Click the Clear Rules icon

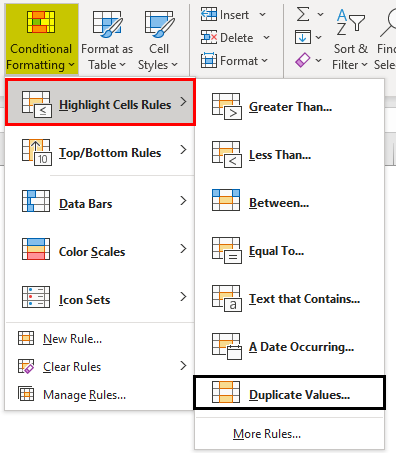[26, 367]
